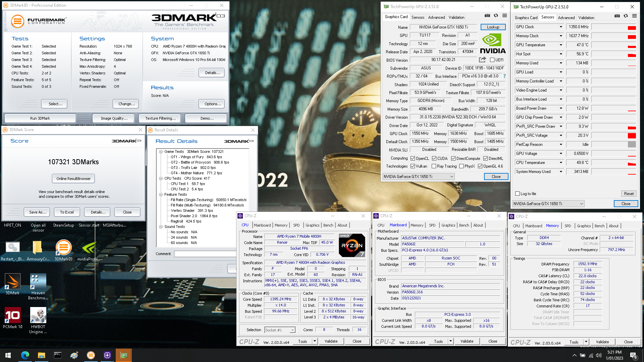The width and height of the screenshot is (644, 362).
Task: Open SPD tab in middle CPU-Z window
Action: (x=432, y=225)
